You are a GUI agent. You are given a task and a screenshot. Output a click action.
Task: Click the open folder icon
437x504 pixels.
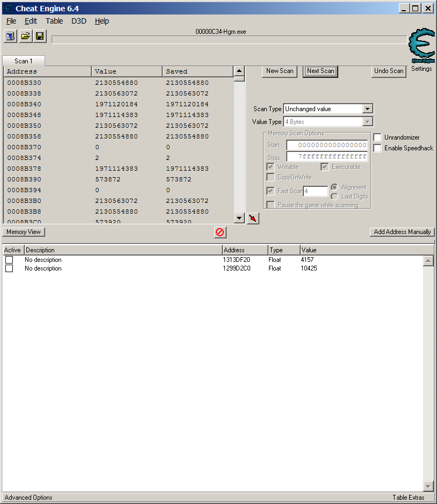(25, 36)
